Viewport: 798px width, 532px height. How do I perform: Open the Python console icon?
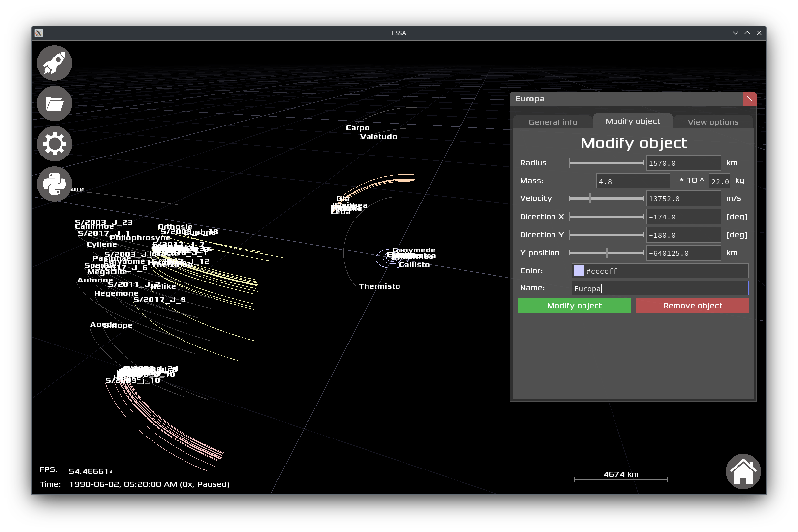tap(55, 184)
